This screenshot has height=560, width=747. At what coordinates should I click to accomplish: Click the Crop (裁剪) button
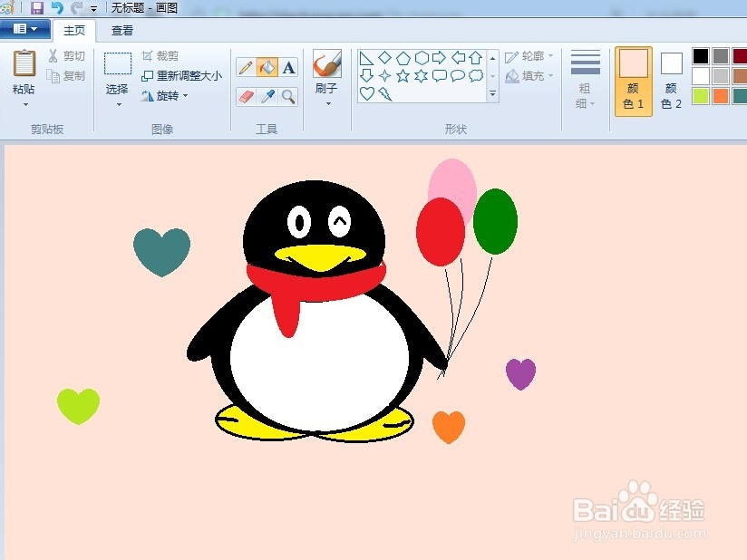click(x=160, y=56)
